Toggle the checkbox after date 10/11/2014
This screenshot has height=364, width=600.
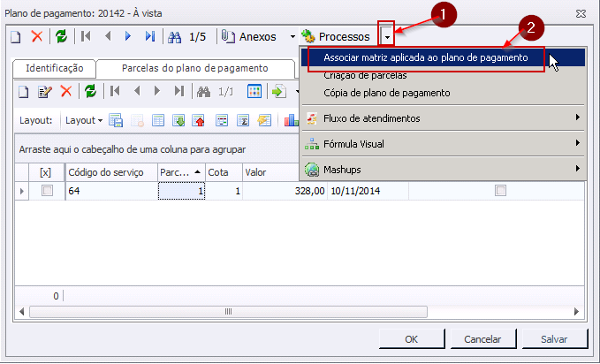coord(500,191)
